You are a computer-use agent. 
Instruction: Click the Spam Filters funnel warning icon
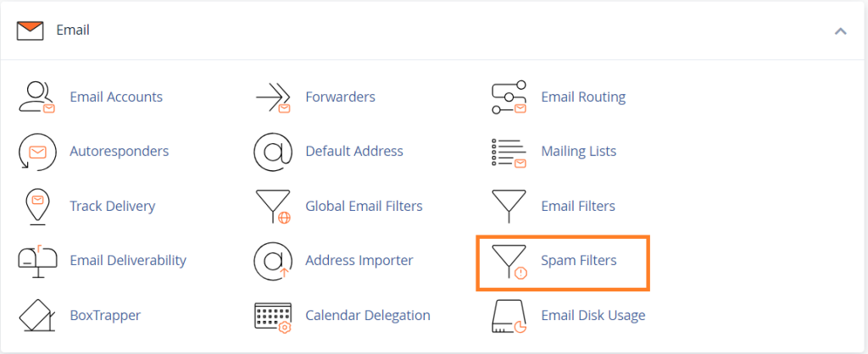509,261
